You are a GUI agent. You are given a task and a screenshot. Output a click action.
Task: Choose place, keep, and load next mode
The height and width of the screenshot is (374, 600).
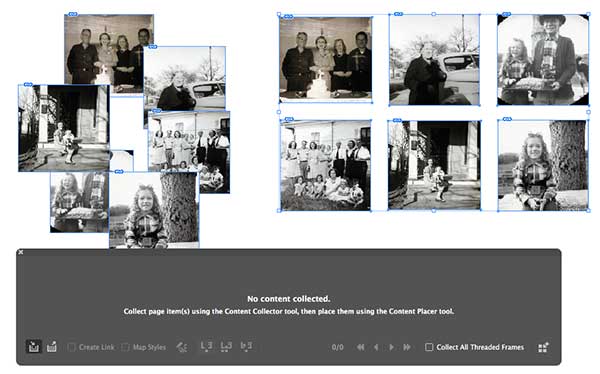pos(246,346)
